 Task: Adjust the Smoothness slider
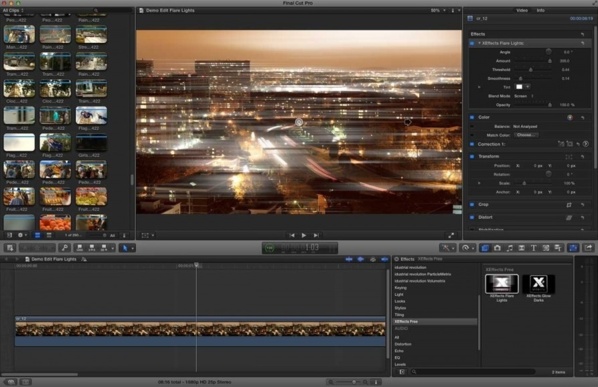(533, 79)
